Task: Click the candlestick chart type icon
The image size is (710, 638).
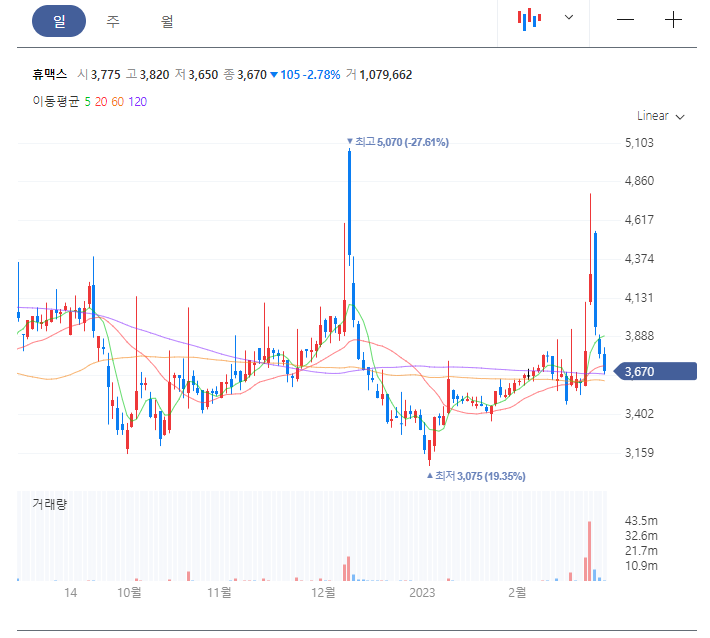Action: (529, 19)
